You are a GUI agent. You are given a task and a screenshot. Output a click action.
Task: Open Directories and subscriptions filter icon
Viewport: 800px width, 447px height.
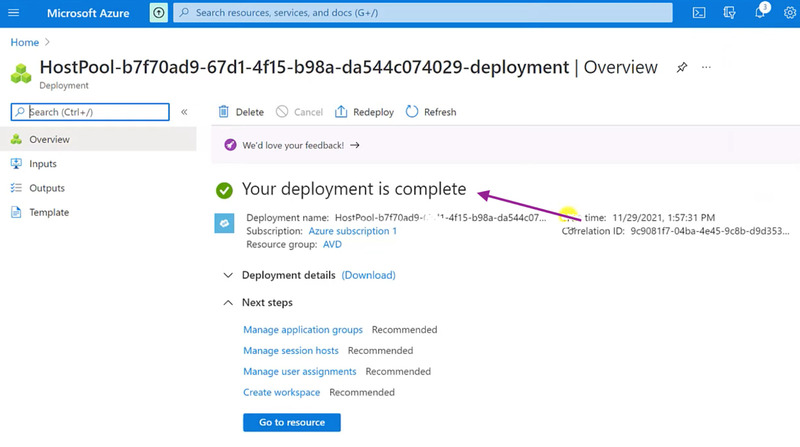point(729,13)
